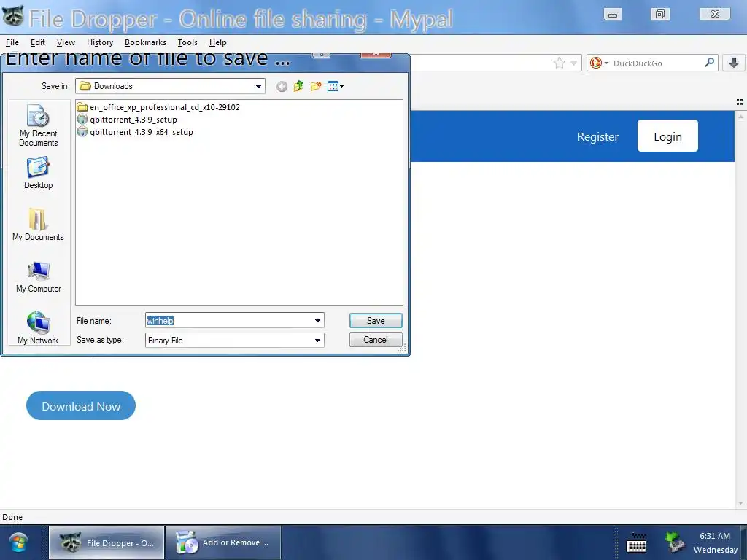This screenshot has width=747, height=560.
Task: Open the Bookmarks menu
Action: (145, 42)
